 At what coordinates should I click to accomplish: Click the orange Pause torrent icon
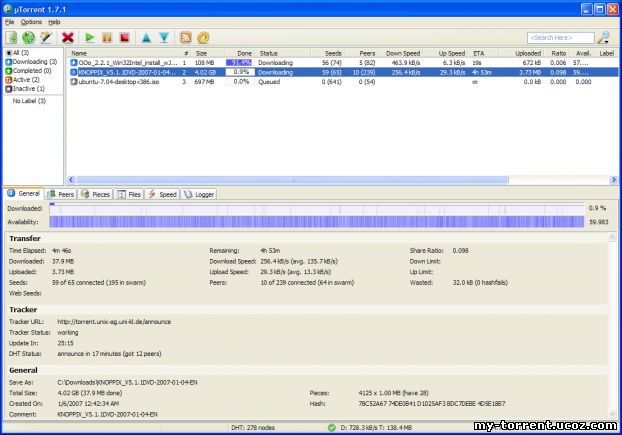tap(107, 38)
